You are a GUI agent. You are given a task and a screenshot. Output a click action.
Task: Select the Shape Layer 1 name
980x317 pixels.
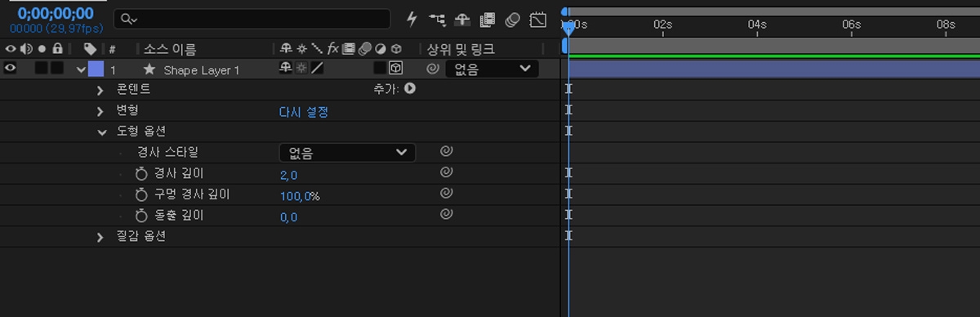tap(202, 70)
